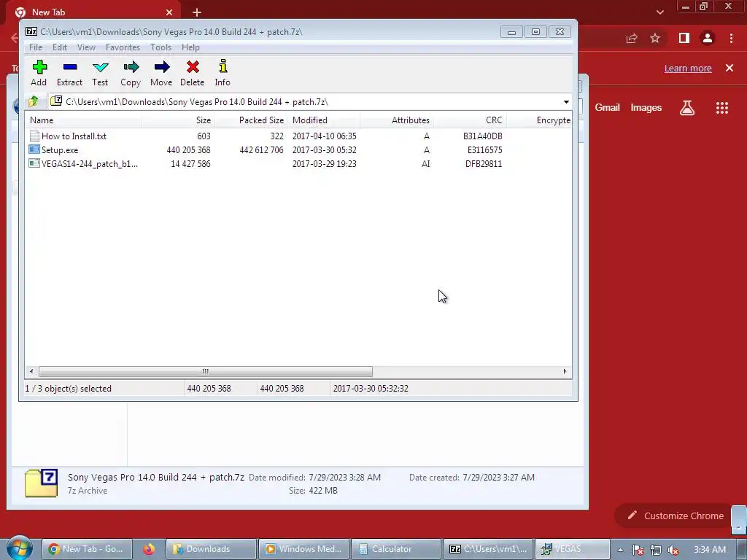Image resolution: width=747 pixels, height=560 pixels.
Task: Click the Action Center flag tray icon
Action: tap(638, 550)
